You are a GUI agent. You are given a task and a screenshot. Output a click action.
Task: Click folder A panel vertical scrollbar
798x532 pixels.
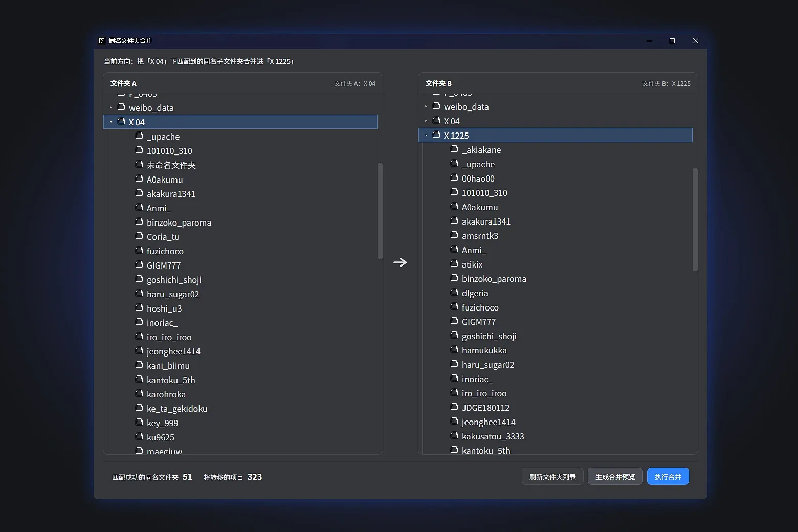[x=380, y=211]
